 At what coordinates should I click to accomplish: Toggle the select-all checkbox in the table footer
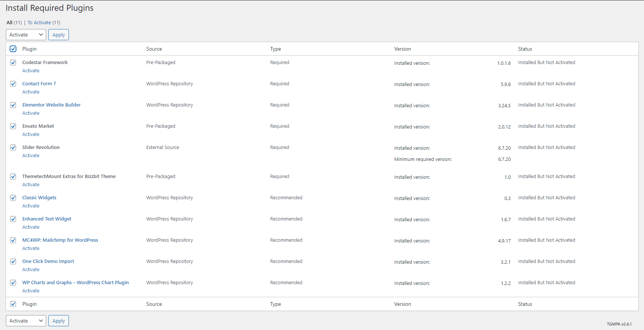point(13,304)
